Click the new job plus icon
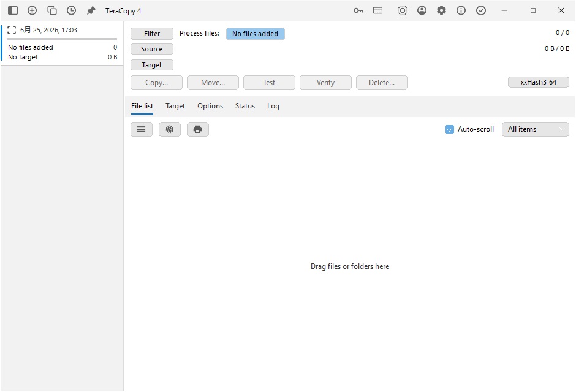Screen dimensions: 576x392 tap(32, 10)
